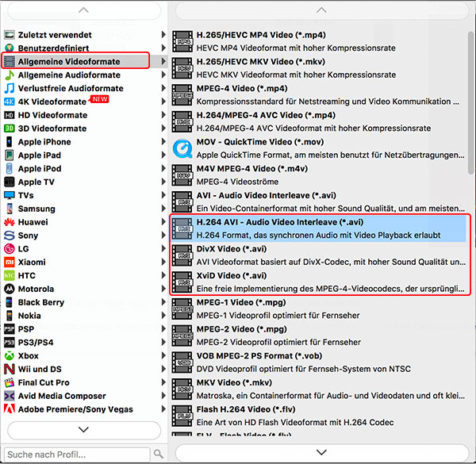Open the Benutzerdefiniert category
The image size is (476, 464).
[x=83, y=48]
